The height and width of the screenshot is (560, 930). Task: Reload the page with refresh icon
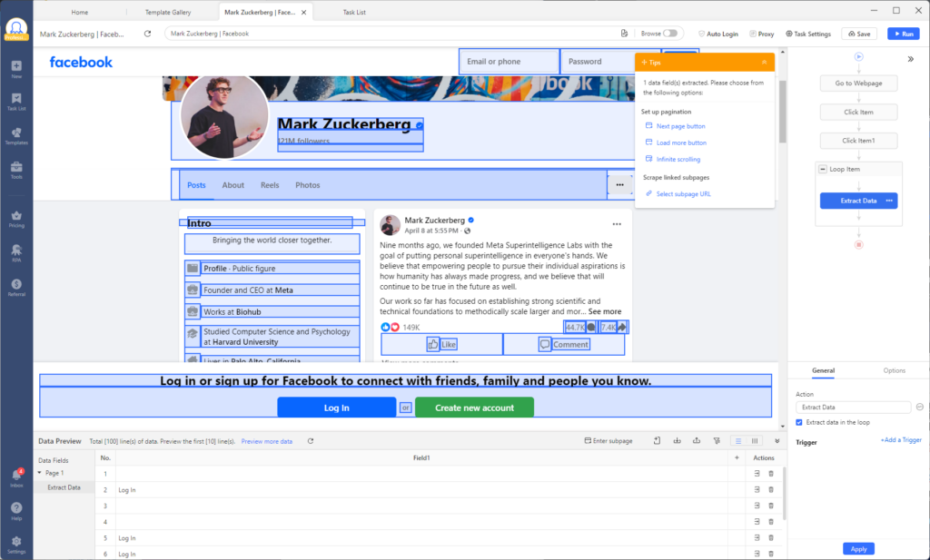(148, 34)
